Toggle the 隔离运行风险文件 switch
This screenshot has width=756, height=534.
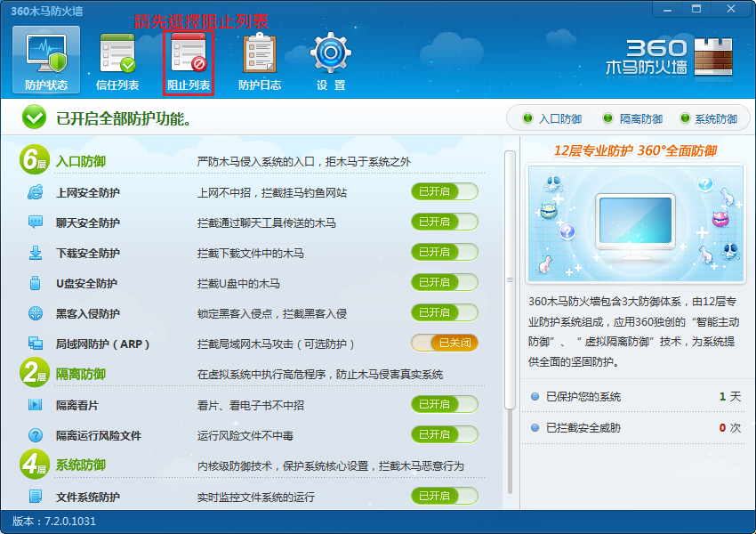coord(445,434)
